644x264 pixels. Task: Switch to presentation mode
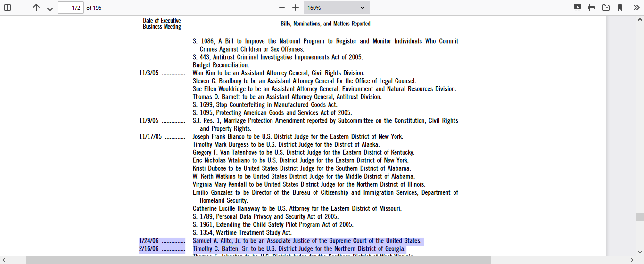click(x=578, y=8)
